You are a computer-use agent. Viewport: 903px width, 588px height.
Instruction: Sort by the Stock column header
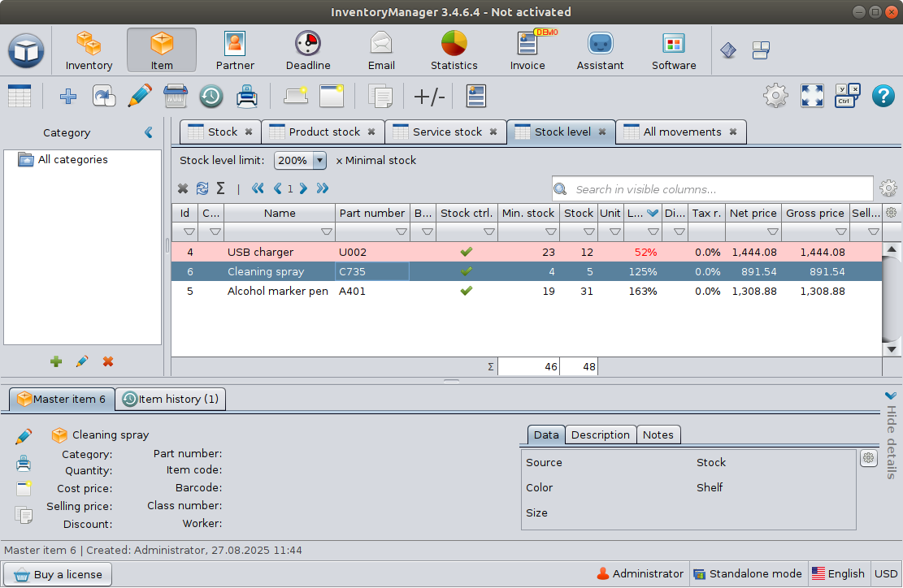[579, 213]
